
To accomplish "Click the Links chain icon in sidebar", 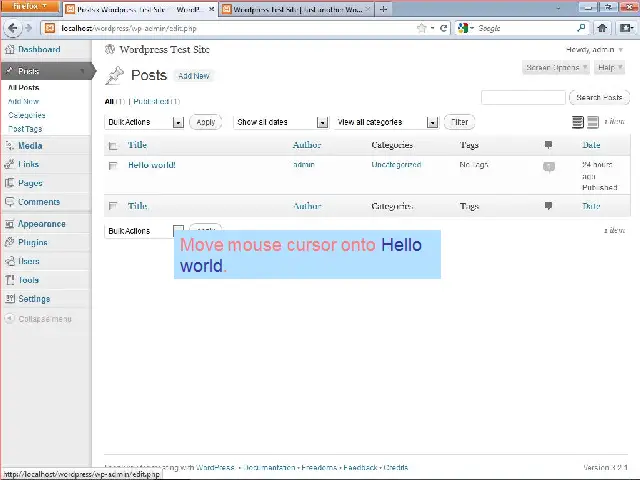I will tap(9, 164).
